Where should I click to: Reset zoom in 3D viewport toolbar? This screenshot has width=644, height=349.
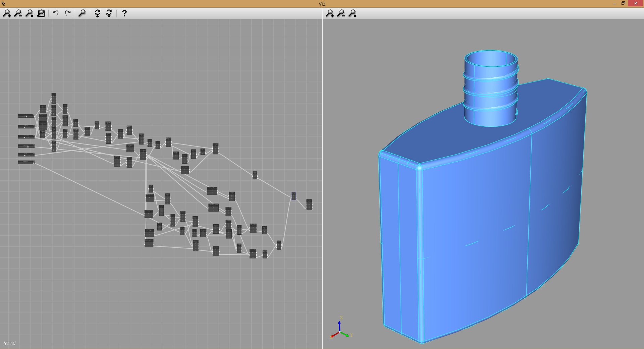(353, 13)
